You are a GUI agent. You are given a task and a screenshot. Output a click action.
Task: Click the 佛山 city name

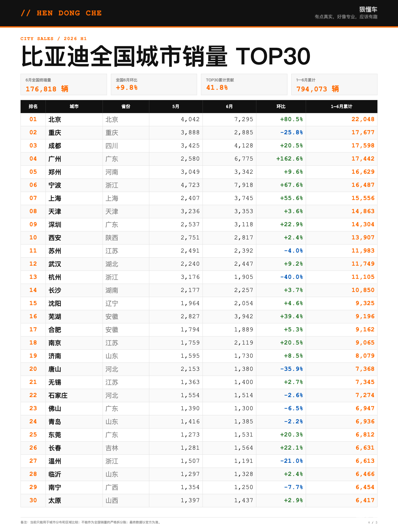pos(55,409)
